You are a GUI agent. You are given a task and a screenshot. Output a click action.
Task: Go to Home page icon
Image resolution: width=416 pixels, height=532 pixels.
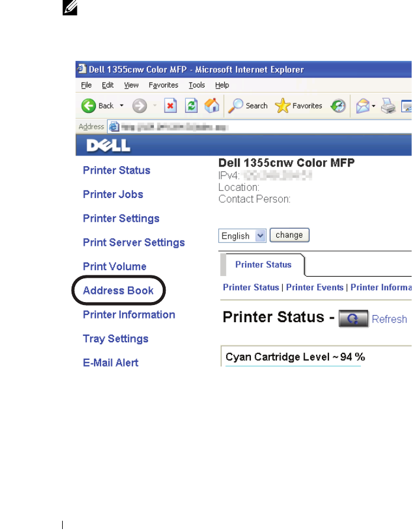tap(212, 106)
